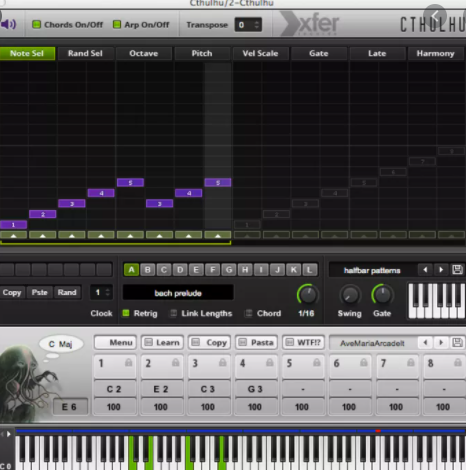Go to next arp preset after halfbar patterns
The height and width of the screenshot is (470, 466).
coord(441,270)
